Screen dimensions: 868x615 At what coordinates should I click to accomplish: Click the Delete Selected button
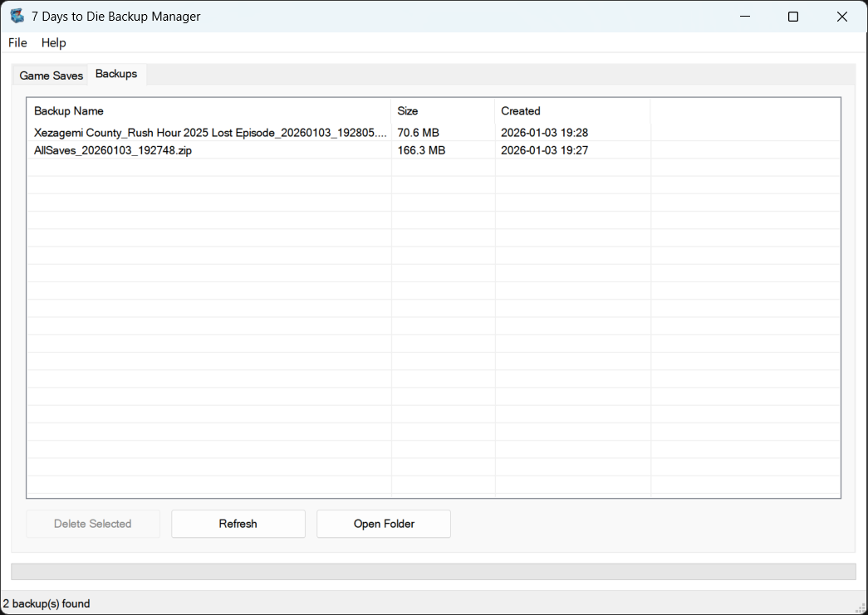point(93,524)
